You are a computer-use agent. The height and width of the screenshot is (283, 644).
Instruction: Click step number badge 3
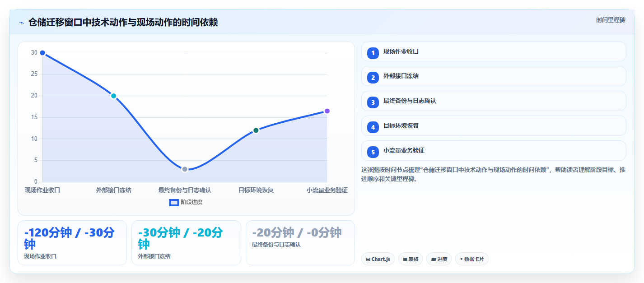click(x=373, y=102)
